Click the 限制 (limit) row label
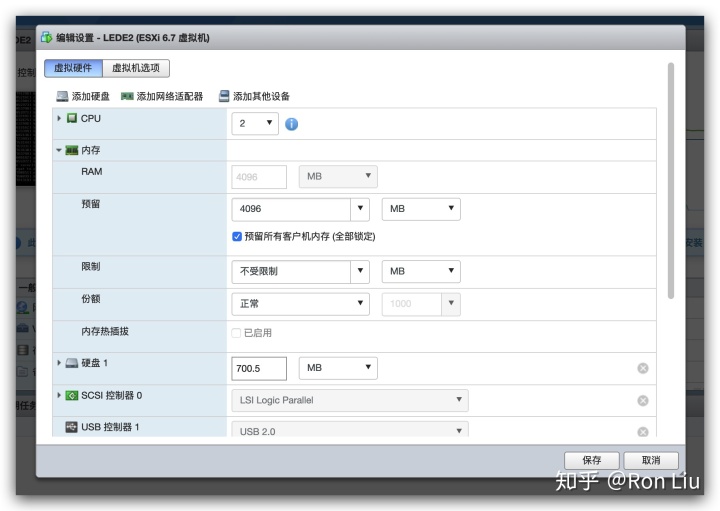720x511 pixels. point(90,266)
